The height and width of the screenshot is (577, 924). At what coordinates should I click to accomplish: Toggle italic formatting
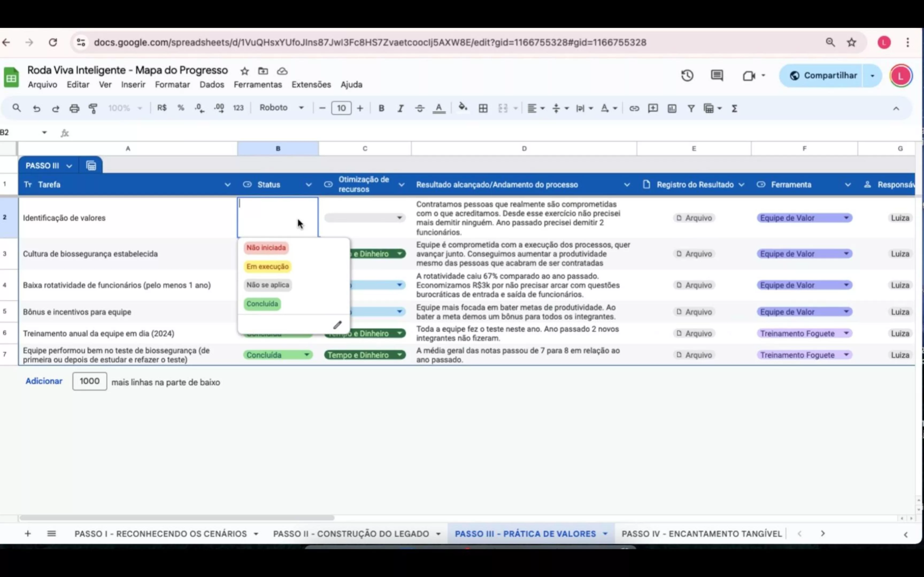point(400,108)
